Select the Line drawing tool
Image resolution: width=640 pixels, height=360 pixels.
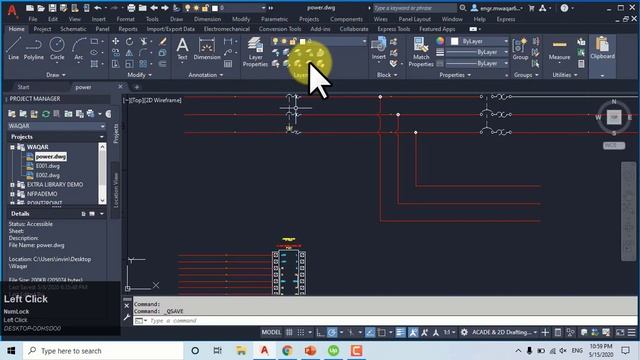tap(13, 49)
